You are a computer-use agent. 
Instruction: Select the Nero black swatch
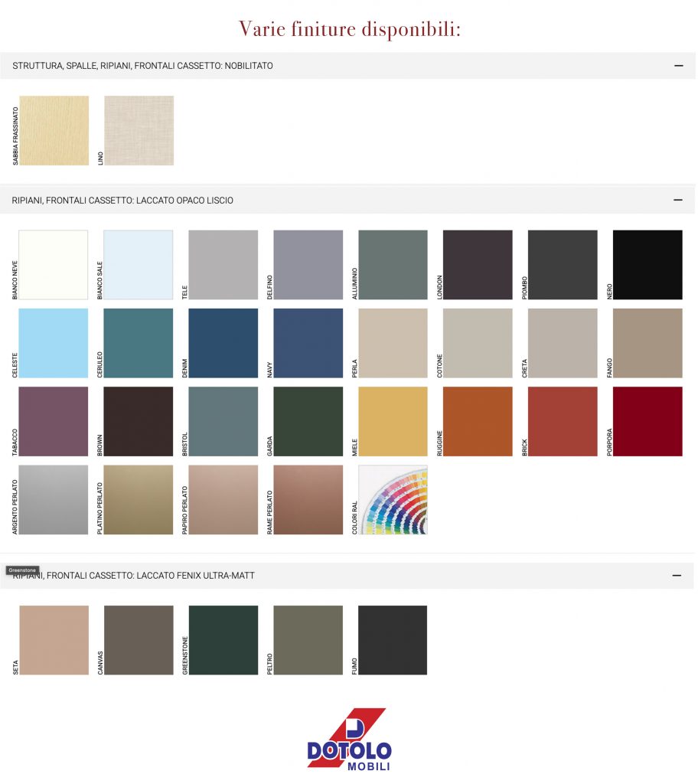[647, 265]
